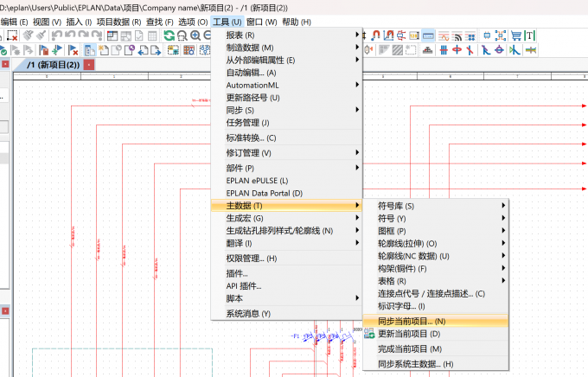The width and height of the screenshot is (588, 377).
Task: Go to next page icon
Action: pyautogui.click(x=156, y=50)
